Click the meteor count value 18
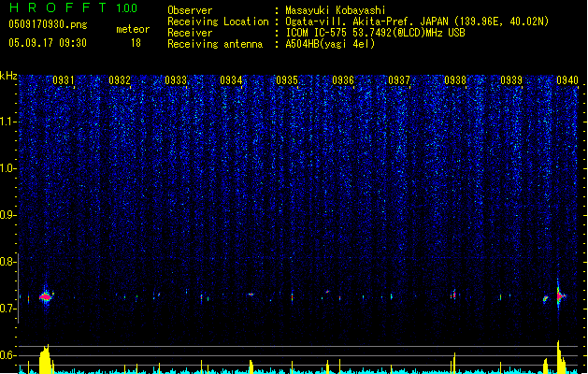The image size is (588, 374). pyautogui.click(x=136, y=43)
